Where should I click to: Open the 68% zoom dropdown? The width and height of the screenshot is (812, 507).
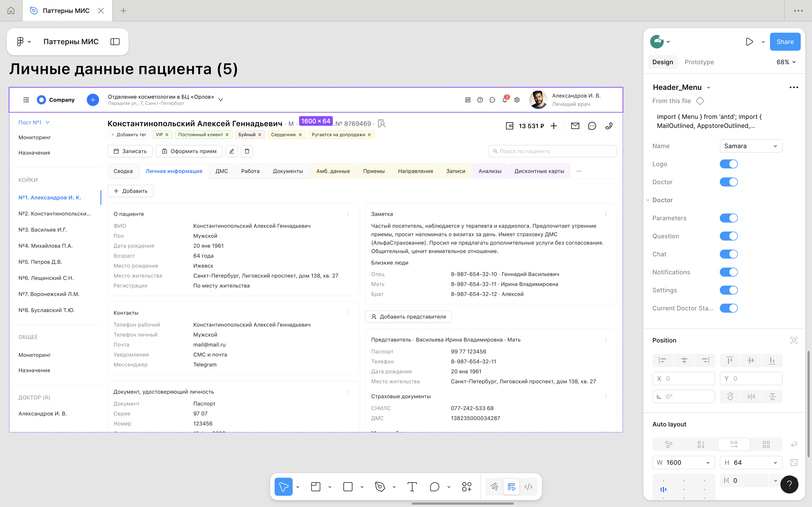coord(785,62)
